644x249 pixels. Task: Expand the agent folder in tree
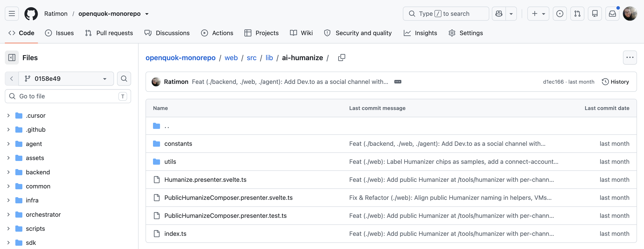pyautogui.click(x=9, y=144)
